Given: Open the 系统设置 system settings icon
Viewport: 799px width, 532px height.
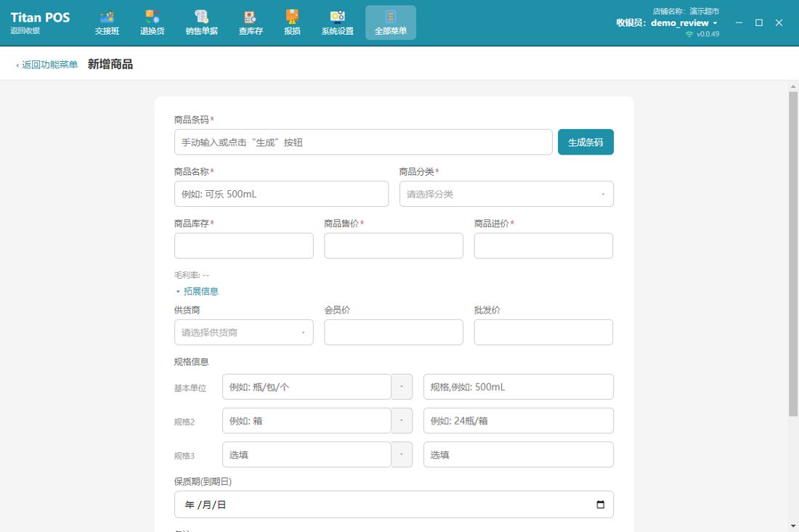Looking at the screenshot, I should pyautogui.click(x=337, y=23).
